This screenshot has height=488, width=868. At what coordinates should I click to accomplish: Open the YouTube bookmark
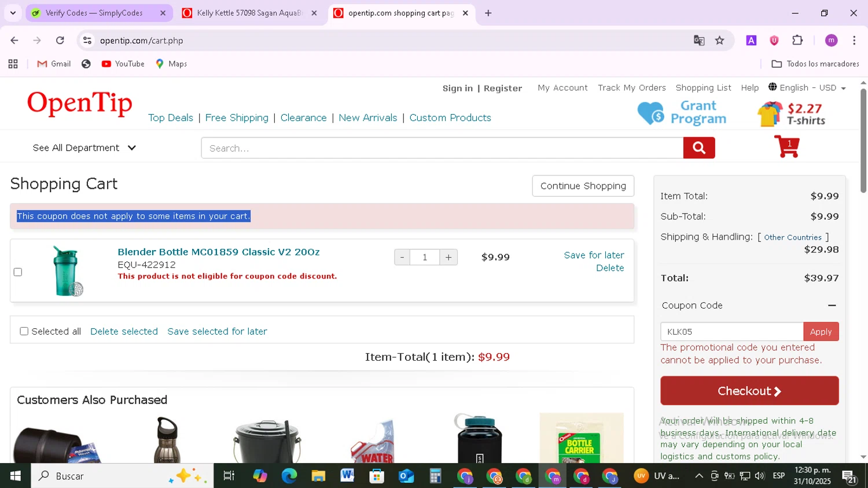pos(123,64)
